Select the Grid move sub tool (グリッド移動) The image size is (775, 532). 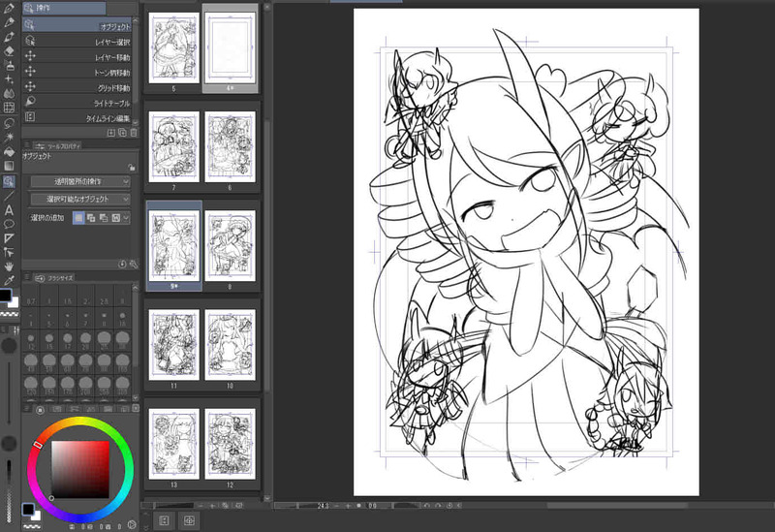coord(77,88)
